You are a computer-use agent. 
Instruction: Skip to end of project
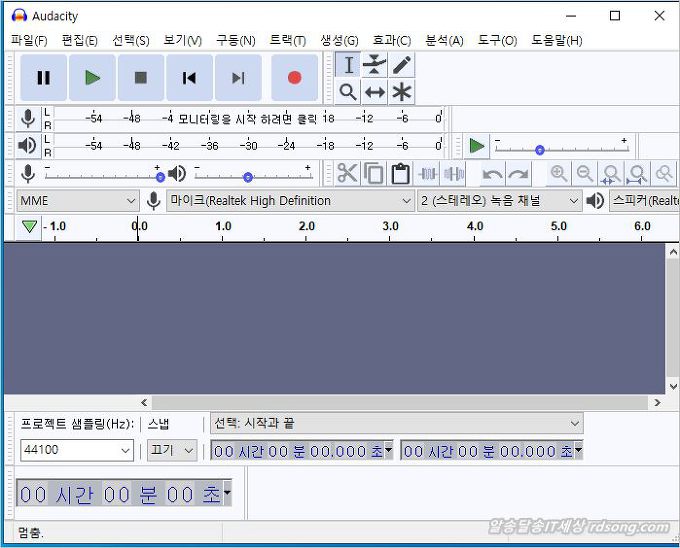tap(238, 78)
